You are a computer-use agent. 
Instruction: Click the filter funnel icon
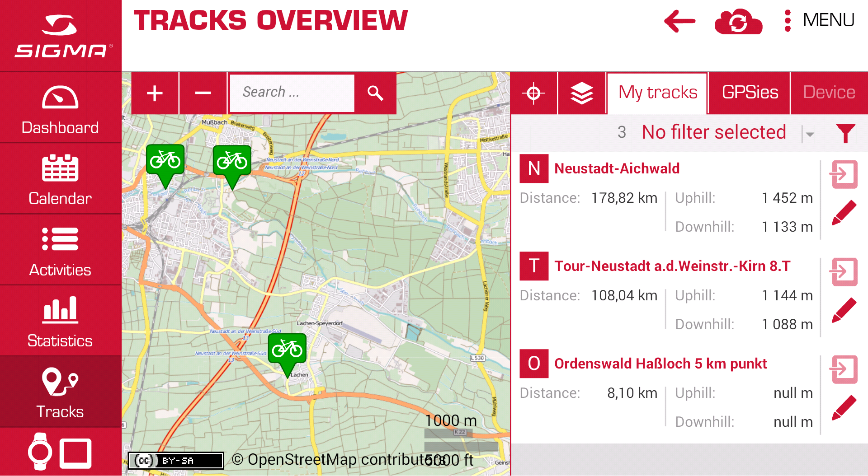(x=845, y=133)
